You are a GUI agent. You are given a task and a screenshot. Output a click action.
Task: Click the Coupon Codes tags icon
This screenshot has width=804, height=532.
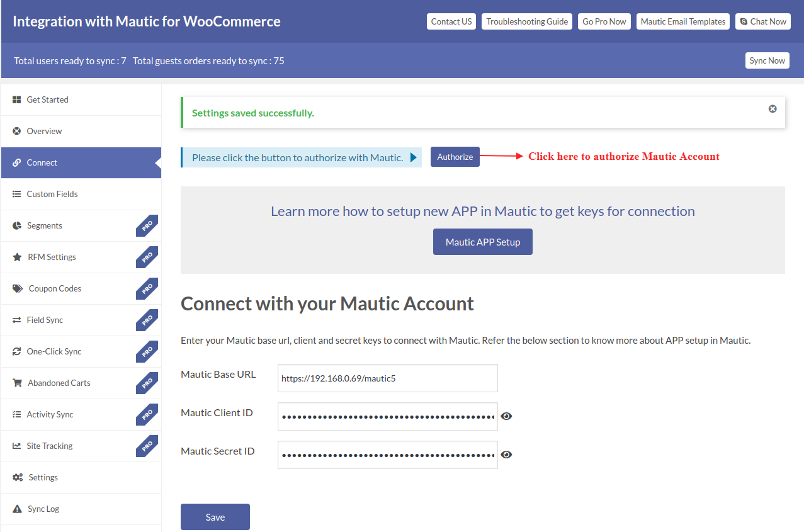(x=18, y=288)
